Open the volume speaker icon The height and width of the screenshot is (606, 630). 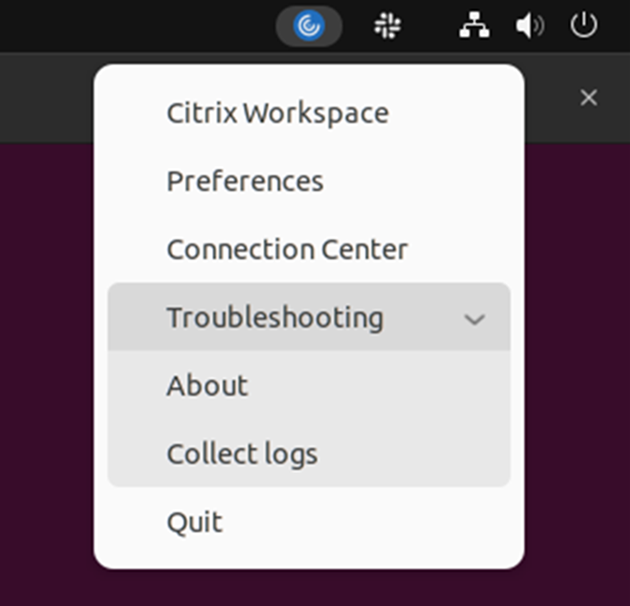click(529, 26)
